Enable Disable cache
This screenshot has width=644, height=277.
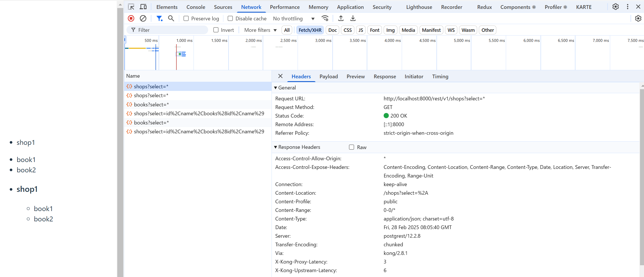pyautogui.click(x=230, y=18)
